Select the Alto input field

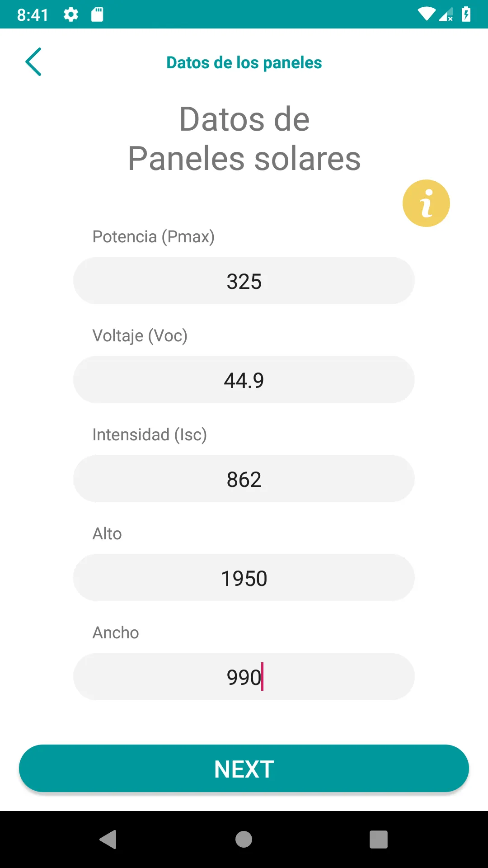[244, 578]
